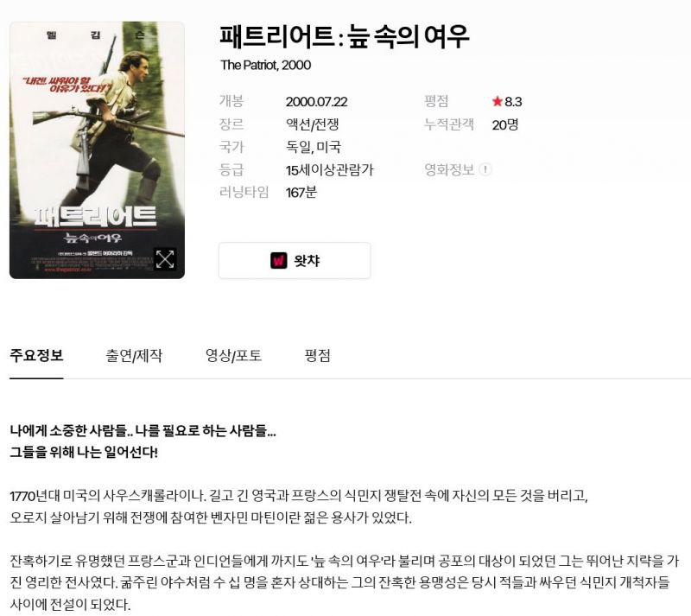Viewport: 691px width, 616px height.
Task: Go to the 평점 tab
Action: 317,355
